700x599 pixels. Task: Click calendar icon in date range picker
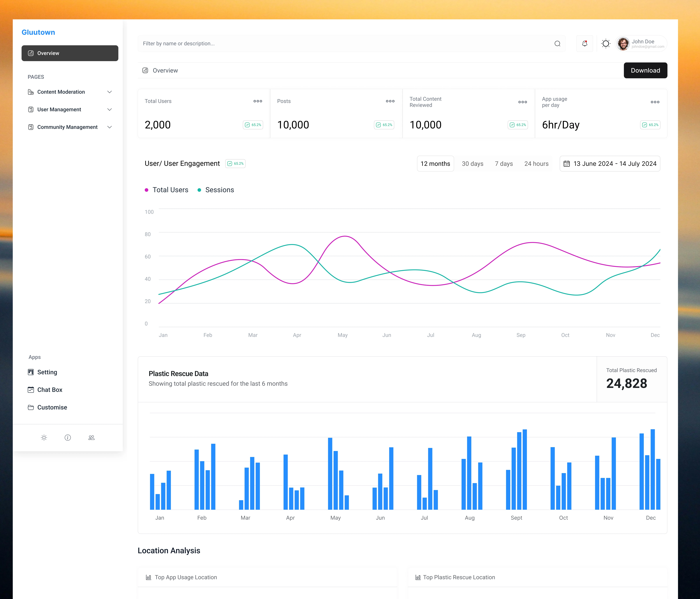[x=567, y=164]
